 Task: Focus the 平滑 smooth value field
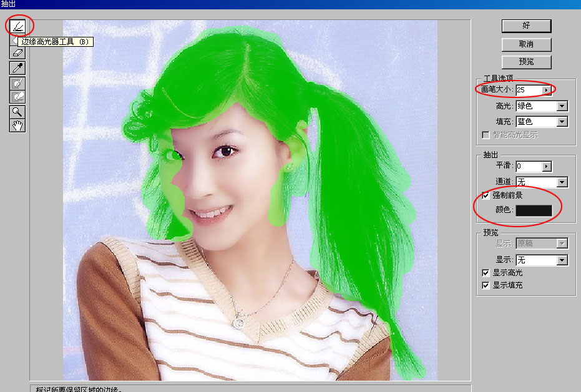(529, 167)
